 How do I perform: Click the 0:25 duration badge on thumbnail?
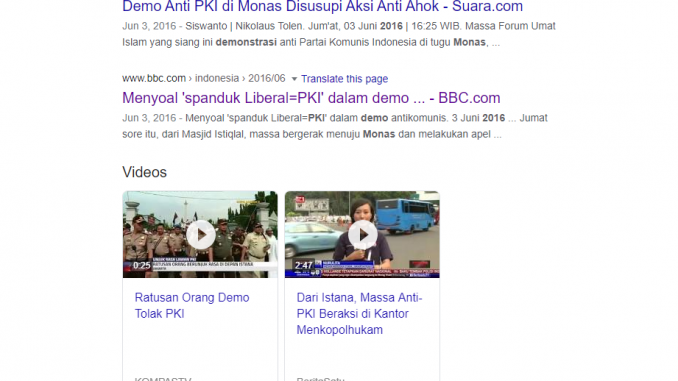(142, 266)
